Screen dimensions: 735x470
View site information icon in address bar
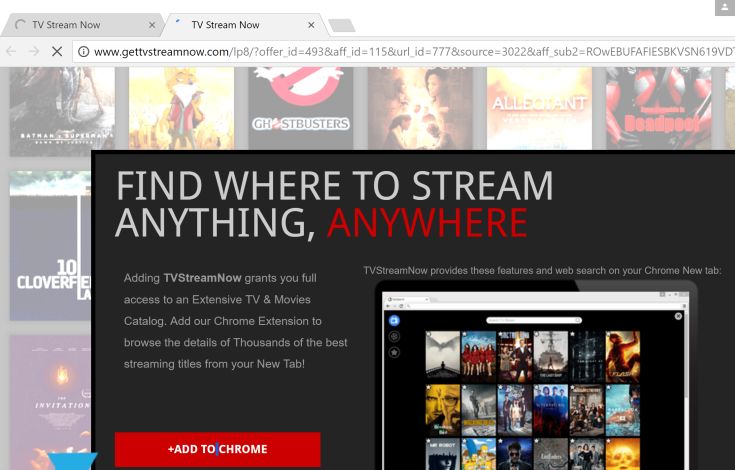tap(83, 52)
